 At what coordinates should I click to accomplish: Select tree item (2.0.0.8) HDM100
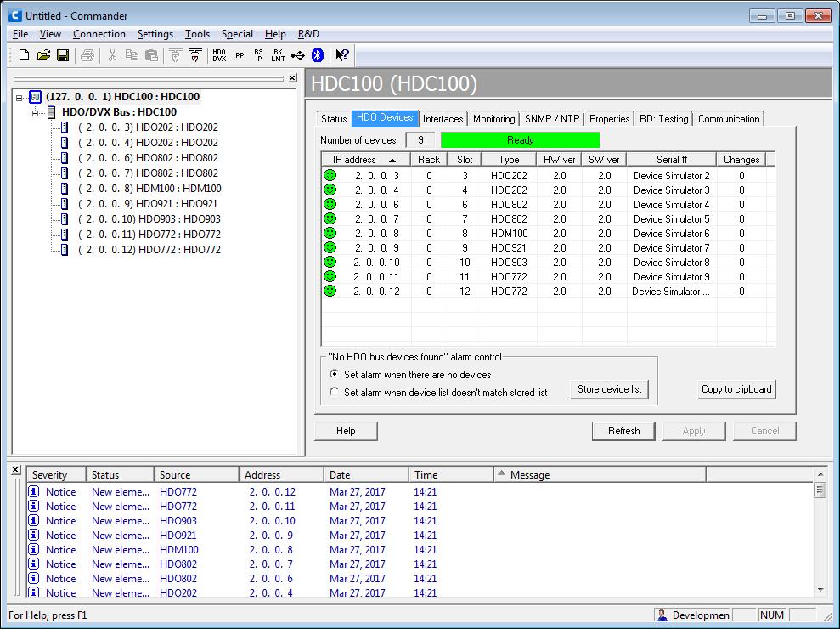(149, 189)
